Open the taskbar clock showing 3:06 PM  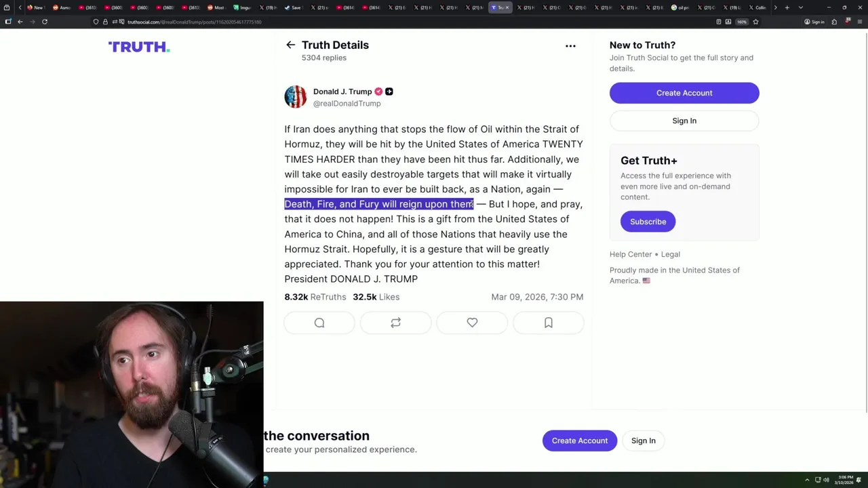click(845, 480)
